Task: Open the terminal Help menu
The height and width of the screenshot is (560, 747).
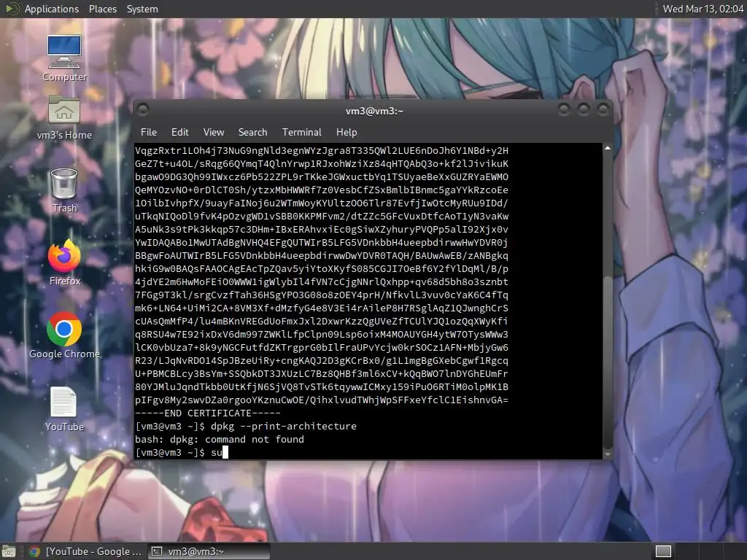Action: click(347, 133)
